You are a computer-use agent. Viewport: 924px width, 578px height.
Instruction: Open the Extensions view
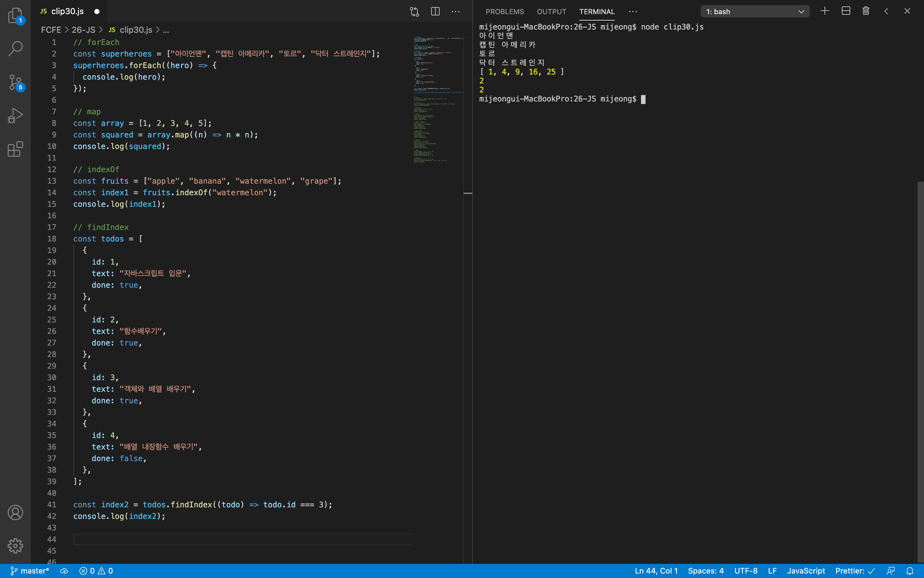click(15, 149)
